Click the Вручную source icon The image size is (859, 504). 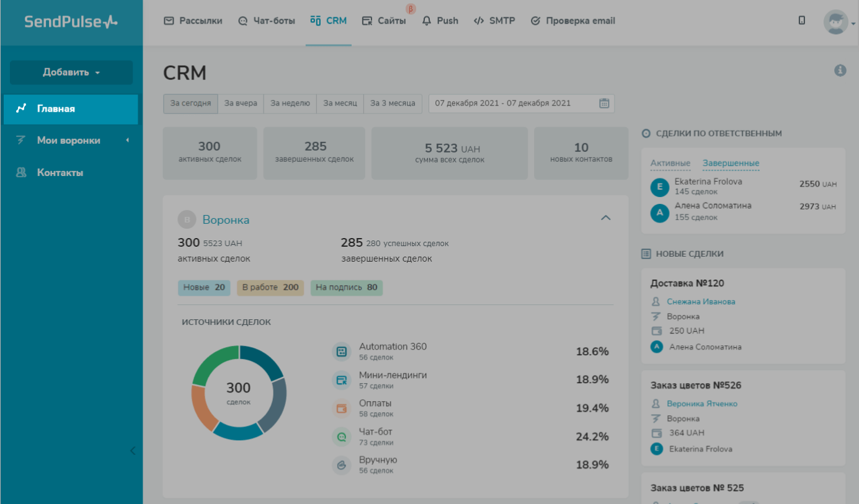(341, 465)
